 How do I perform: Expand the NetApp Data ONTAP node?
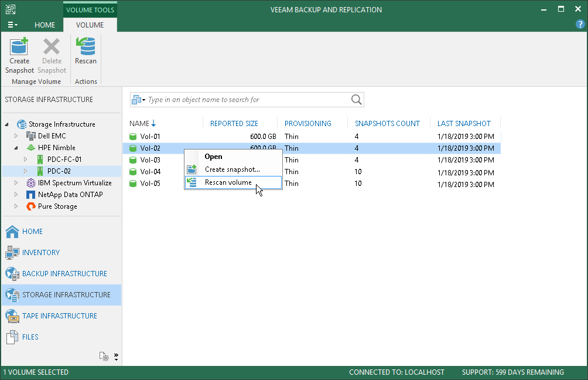[x=16, y=195]
